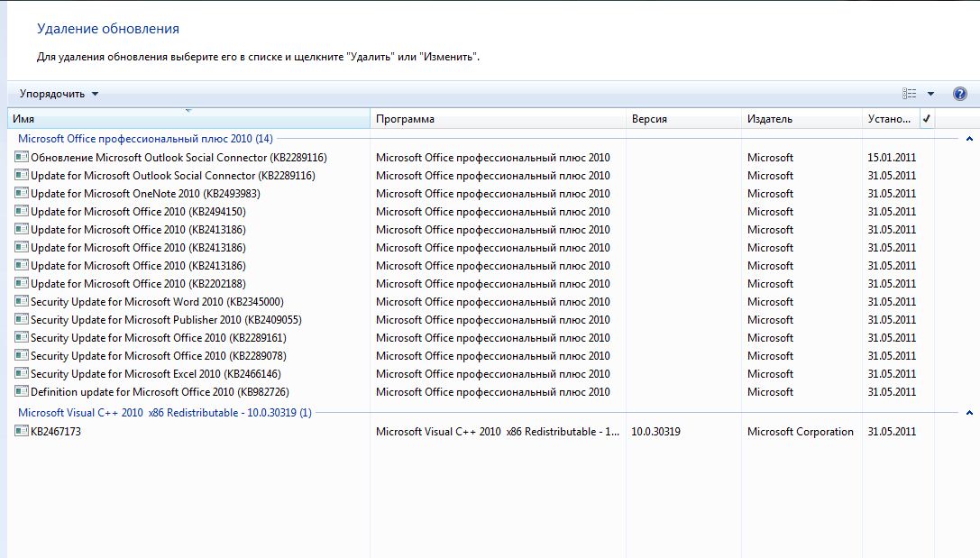Select Security Update for Office 2010 (KB2289161)

(159, 338)
